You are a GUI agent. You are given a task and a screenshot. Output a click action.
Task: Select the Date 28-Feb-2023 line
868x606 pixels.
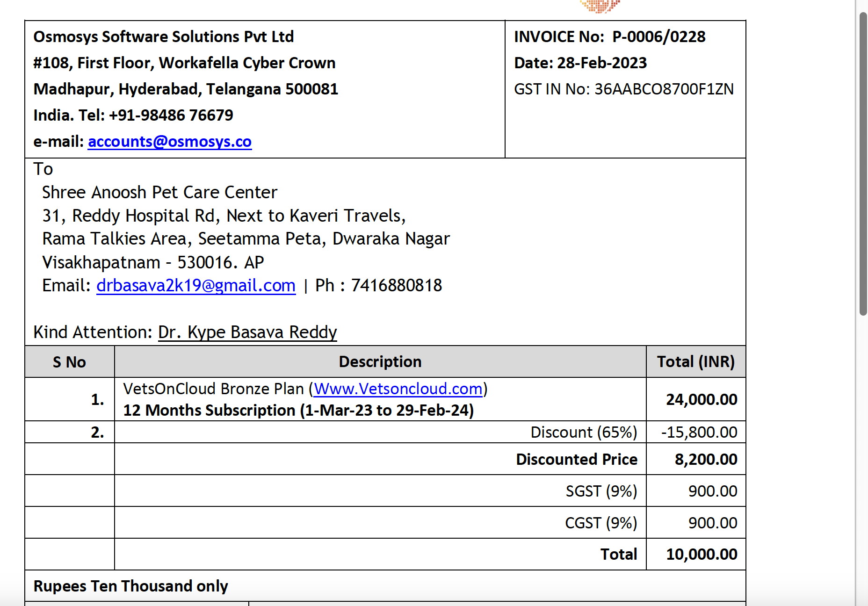coord(580,63)
